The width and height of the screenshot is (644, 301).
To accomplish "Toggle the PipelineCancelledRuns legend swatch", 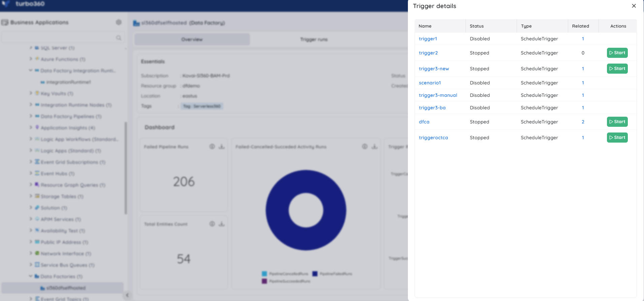I will [264, 274].
